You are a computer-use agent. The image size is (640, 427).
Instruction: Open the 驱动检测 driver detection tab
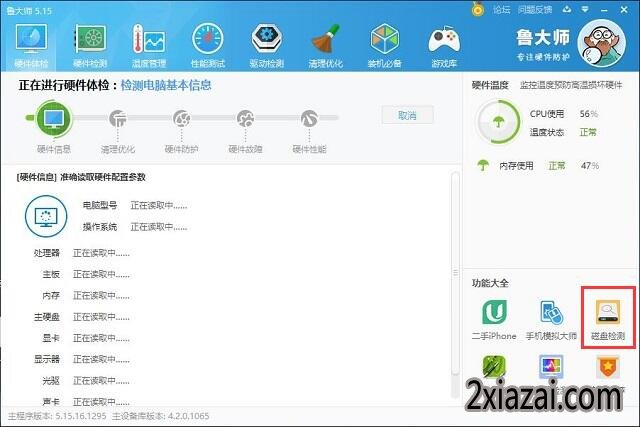pos(267,45)
